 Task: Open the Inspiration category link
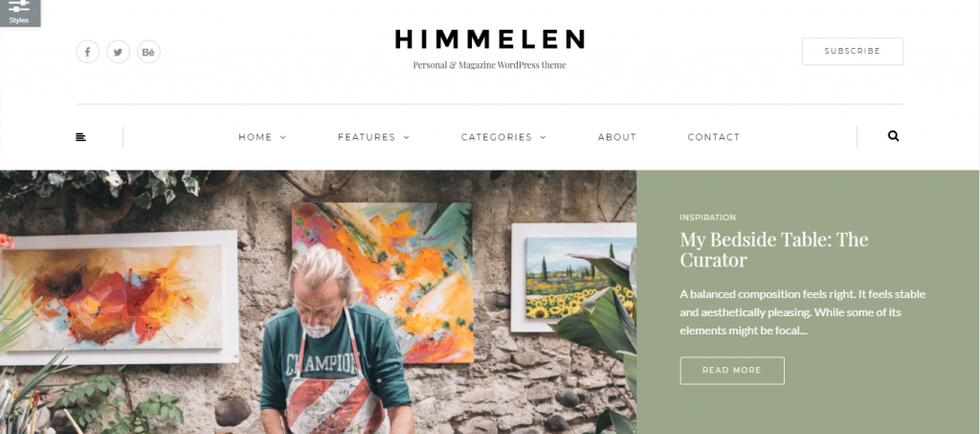(707, 217)
